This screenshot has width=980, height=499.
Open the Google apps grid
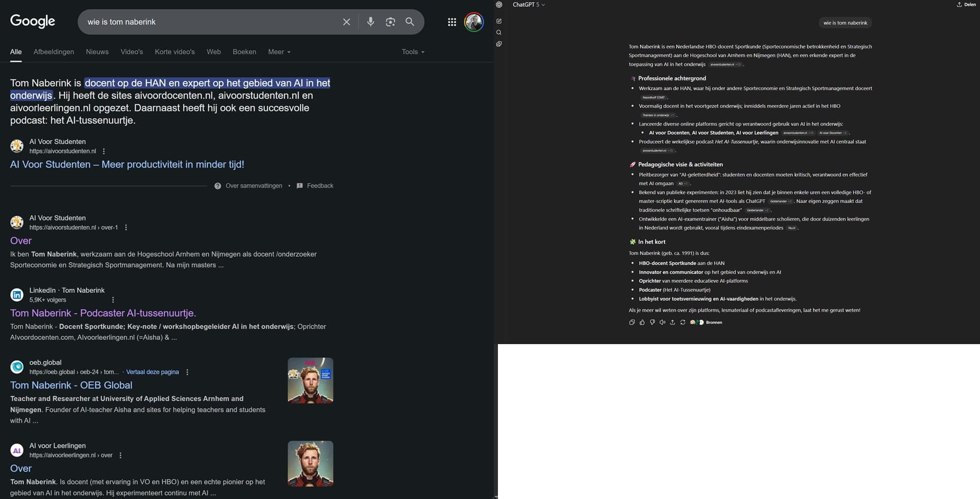[x=452, y=22]
